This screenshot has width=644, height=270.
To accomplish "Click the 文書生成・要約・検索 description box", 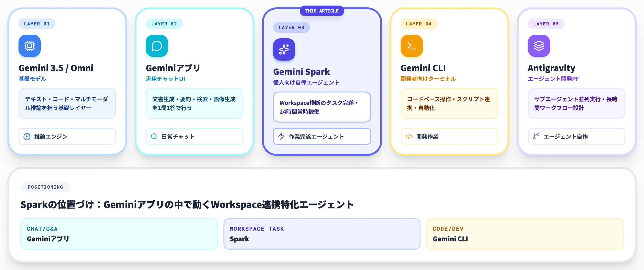I will [x=195, y=103].
